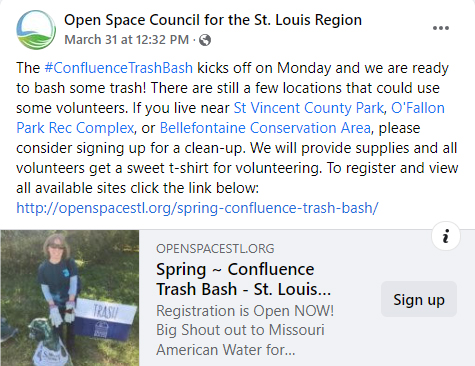The image size is (475, 366).
Task: Click the Registration is Open NOW description
Action: [245, 330]
